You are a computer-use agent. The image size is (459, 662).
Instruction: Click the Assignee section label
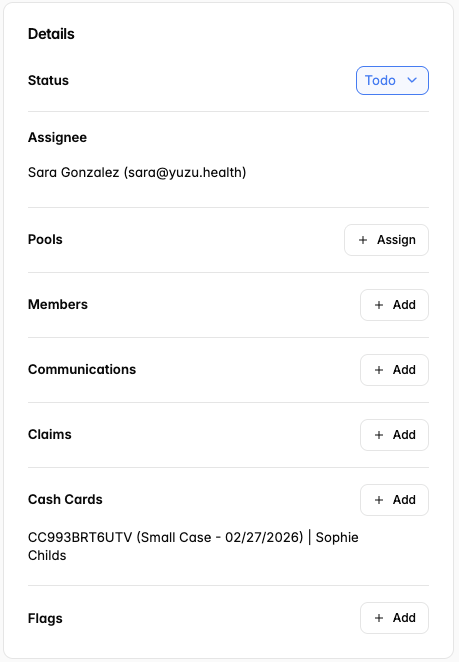tap(57, 137)
